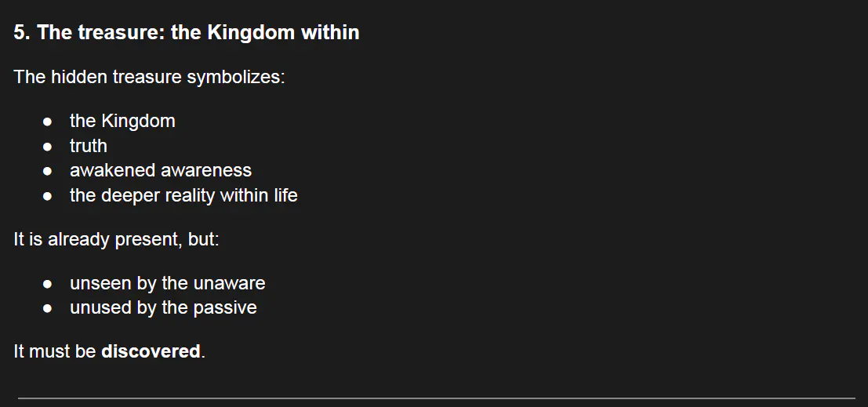868x407 pixels.
Task: Click the line "The hidden treasure symbolizes:"
Action: [x=149, y=78]
